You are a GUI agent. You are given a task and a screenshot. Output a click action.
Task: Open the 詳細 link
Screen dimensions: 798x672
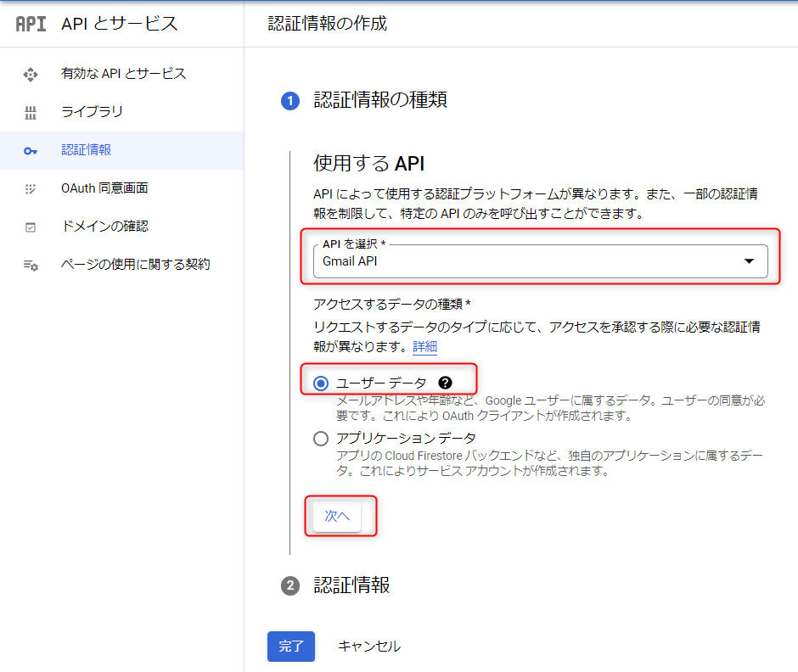click(x=424, y=347)
